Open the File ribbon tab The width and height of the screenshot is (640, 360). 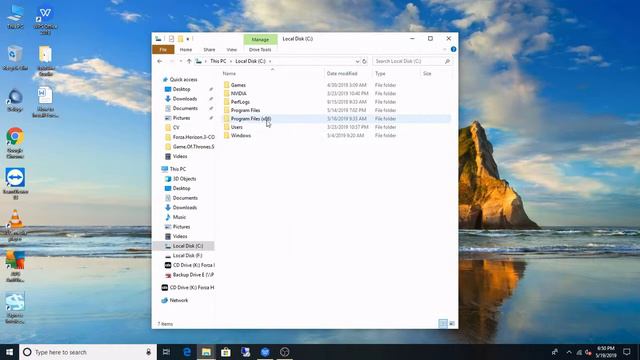pos(163,49)
